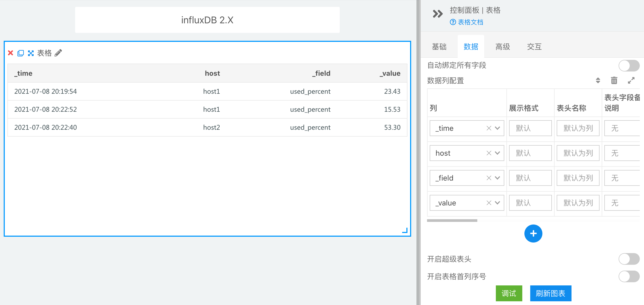The image size is (644, 305).
Task: Expand table widget to fullscreen
Action: pyautogui.click(x=31, y=53)
